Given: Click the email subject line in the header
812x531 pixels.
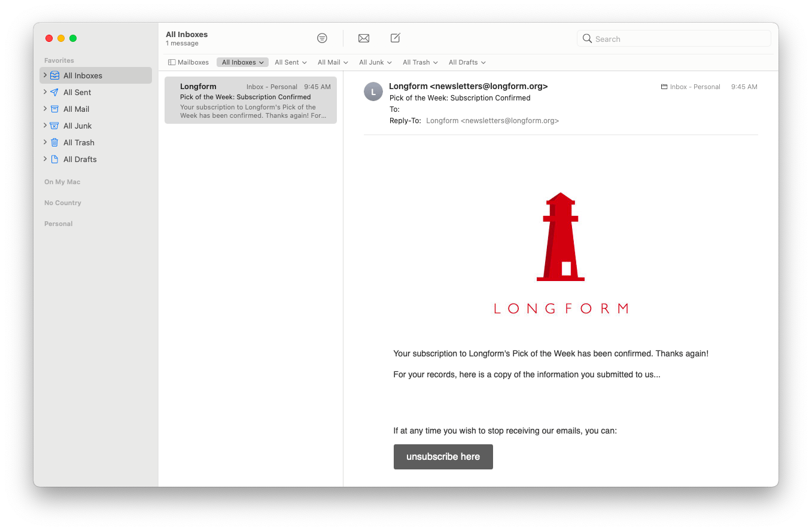Looking at the screenshot, I should tap(460, 97).
